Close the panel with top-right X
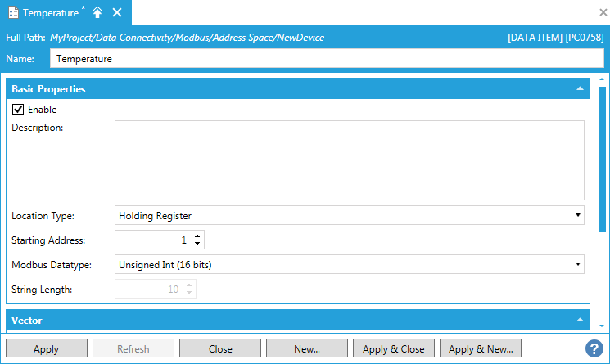Image resolution: width=610 pixels, height=364 pixels. coord(603,12)
